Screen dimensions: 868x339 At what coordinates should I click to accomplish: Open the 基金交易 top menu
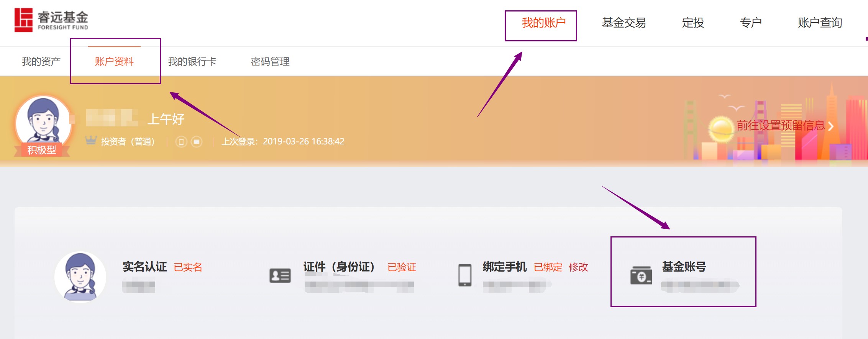click(x=624, y=23)
